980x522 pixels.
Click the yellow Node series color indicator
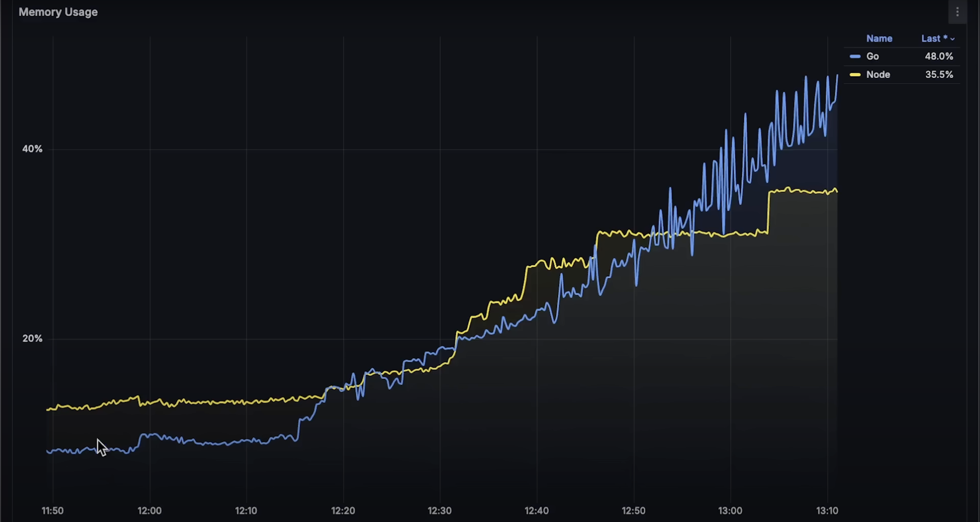855,75
